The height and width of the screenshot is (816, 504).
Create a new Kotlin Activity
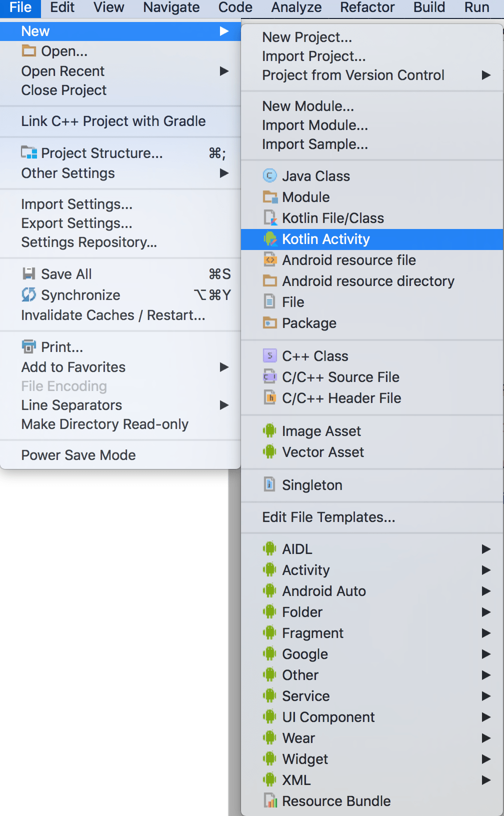pos(325,239)
